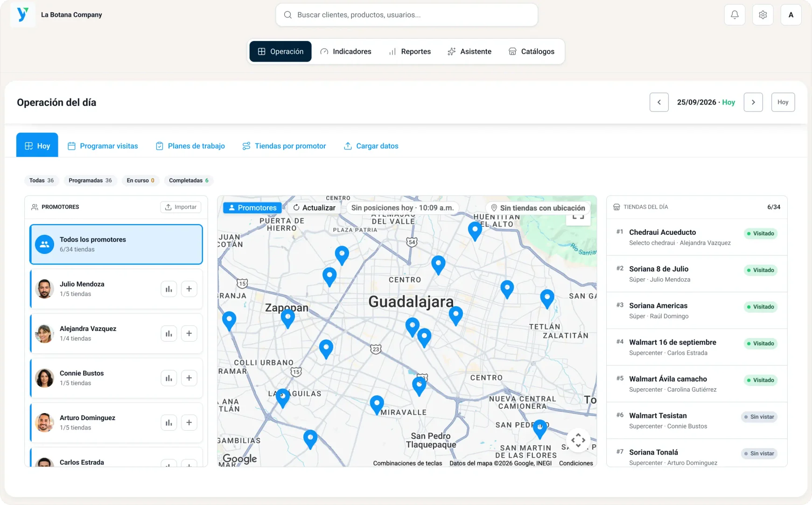Toggle Promotores layer on the map
Screen dimensions: 812x505
click(252, 208)
